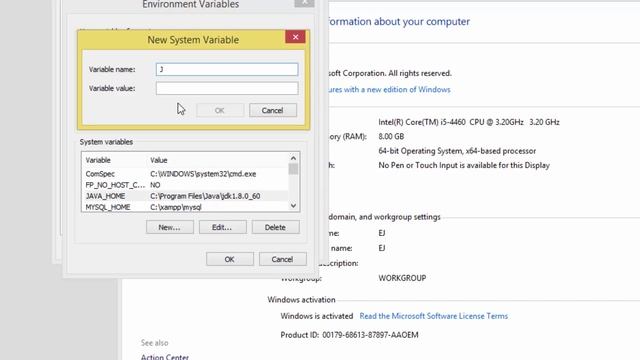Click the cmd.exe value cell
The width and height of the screenshot is (640, 360).
tap(203, 174)
